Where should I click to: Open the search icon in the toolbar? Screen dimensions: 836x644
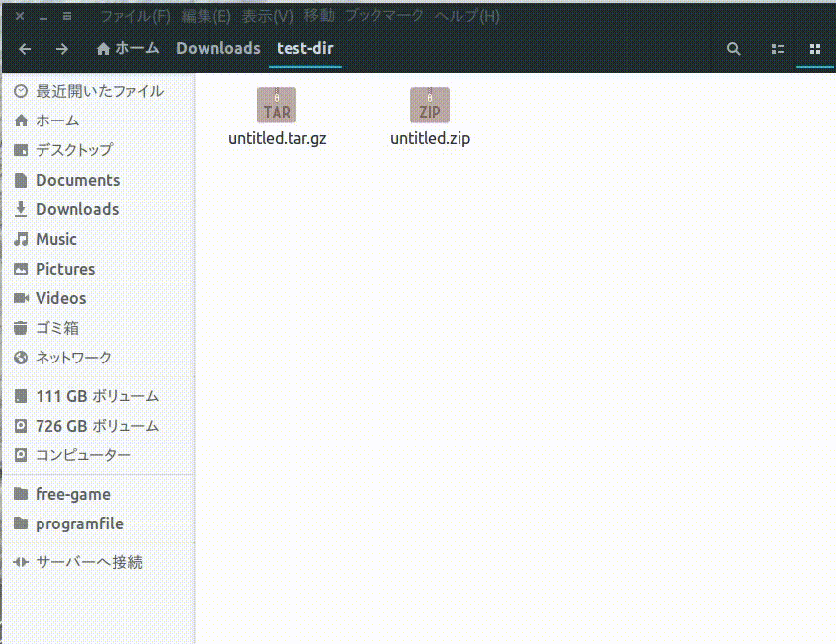(733, 48)
